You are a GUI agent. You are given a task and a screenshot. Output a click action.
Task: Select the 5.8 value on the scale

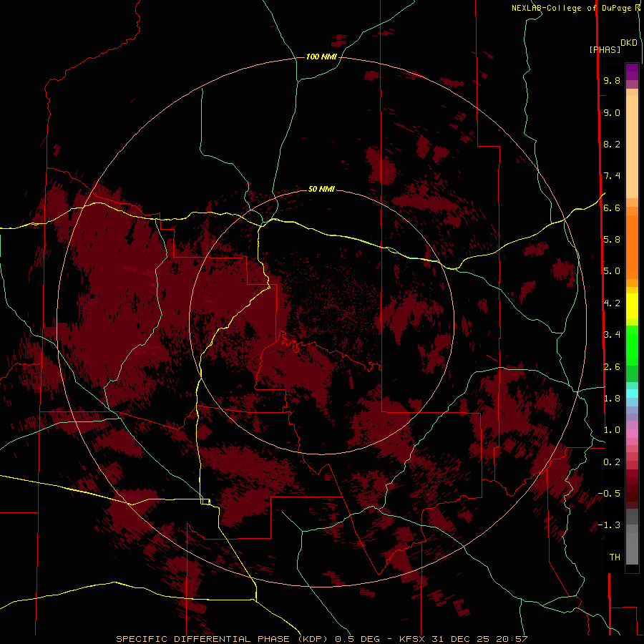click(x=612, y=239)
